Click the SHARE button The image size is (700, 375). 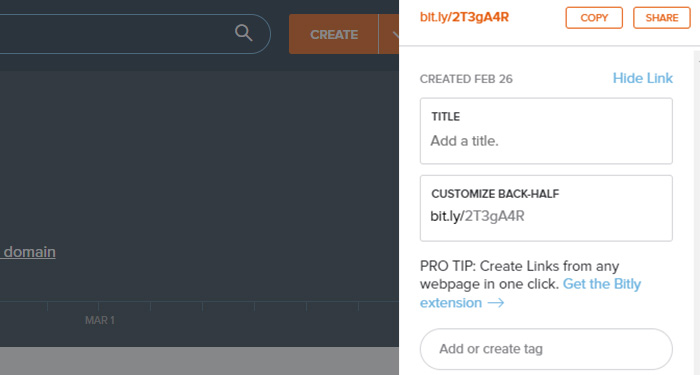tap(662, 18)
